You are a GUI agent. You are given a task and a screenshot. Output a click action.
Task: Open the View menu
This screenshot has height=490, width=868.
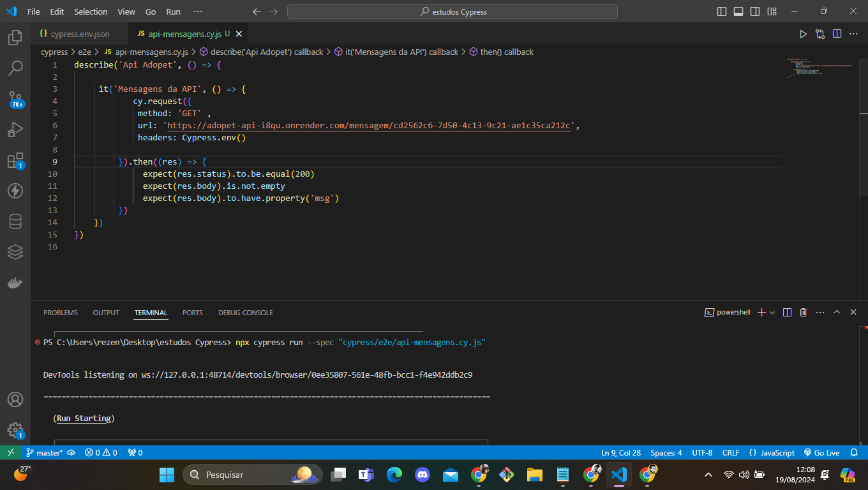(x=126, y=11)
